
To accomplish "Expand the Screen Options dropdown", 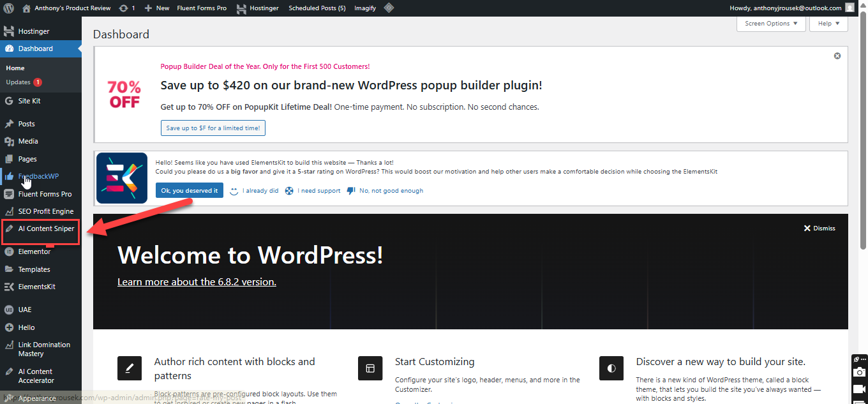I will pyautogui.click(x=771, y=24).
